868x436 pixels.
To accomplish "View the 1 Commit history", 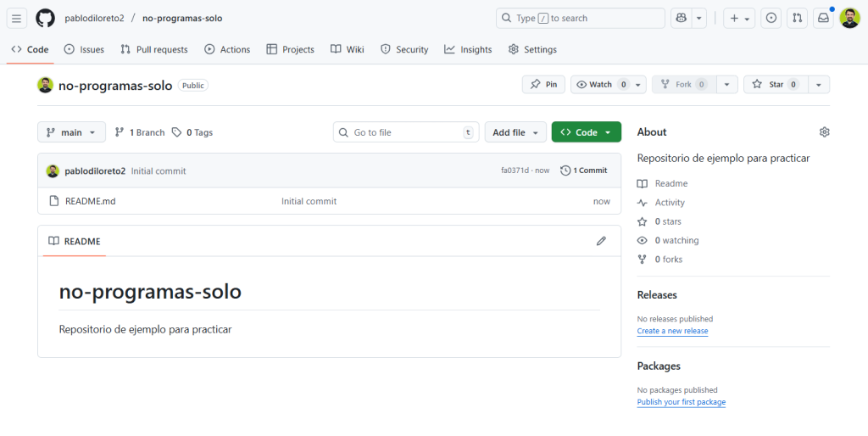I will (x=584, y=170).
